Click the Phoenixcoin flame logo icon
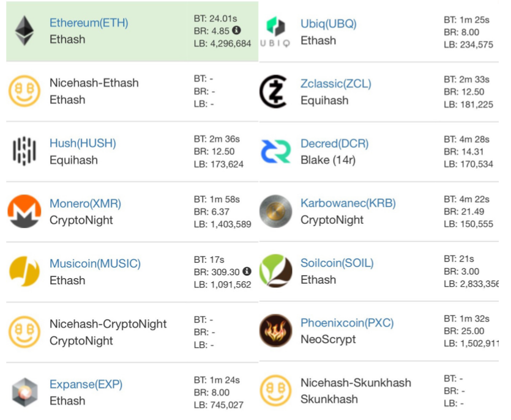This screenshot has height=420, width=511. [275, 331]
